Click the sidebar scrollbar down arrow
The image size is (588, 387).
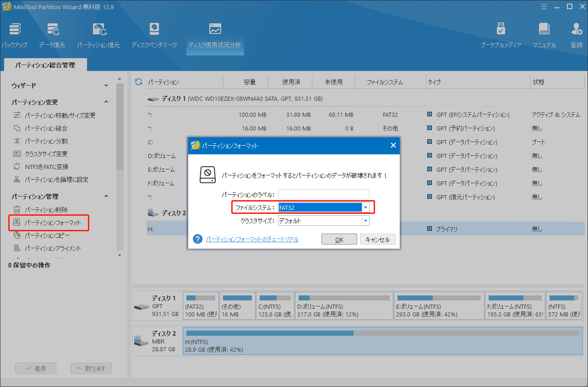pyautogui.click(x=120, y=255)
